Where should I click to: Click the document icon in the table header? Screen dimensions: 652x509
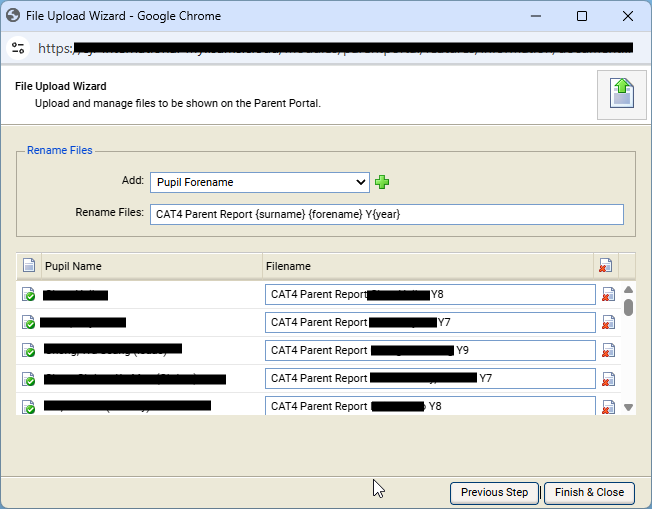[29, 266]
